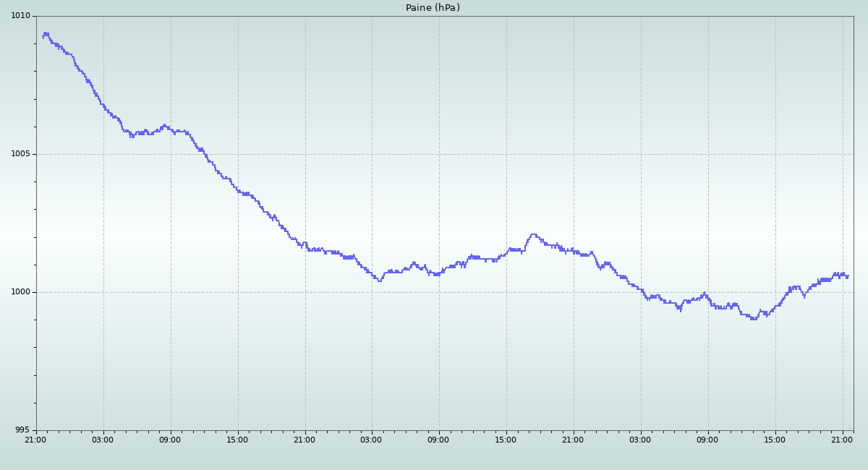Select the last 09:00 time label

tap(707, 440)
